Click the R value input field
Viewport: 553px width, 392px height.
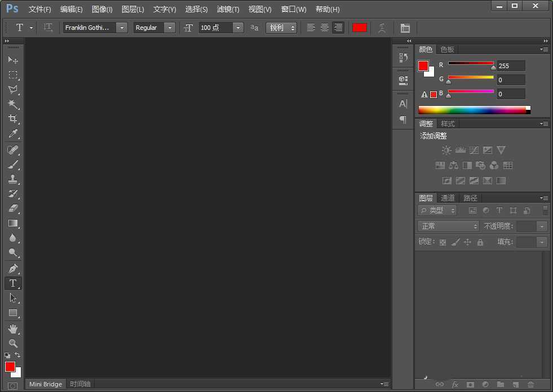pyautogui.click(x=511, y=66)
